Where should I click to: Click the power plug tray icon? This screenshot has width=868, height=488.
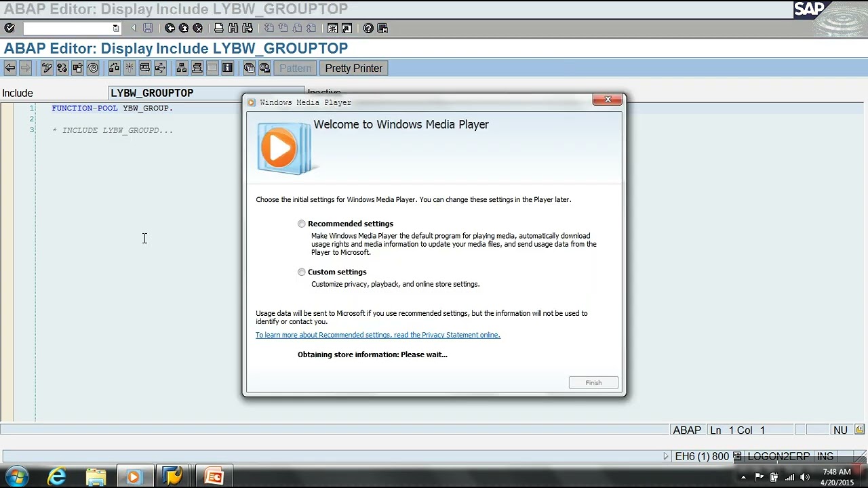[x=774, y=477]
